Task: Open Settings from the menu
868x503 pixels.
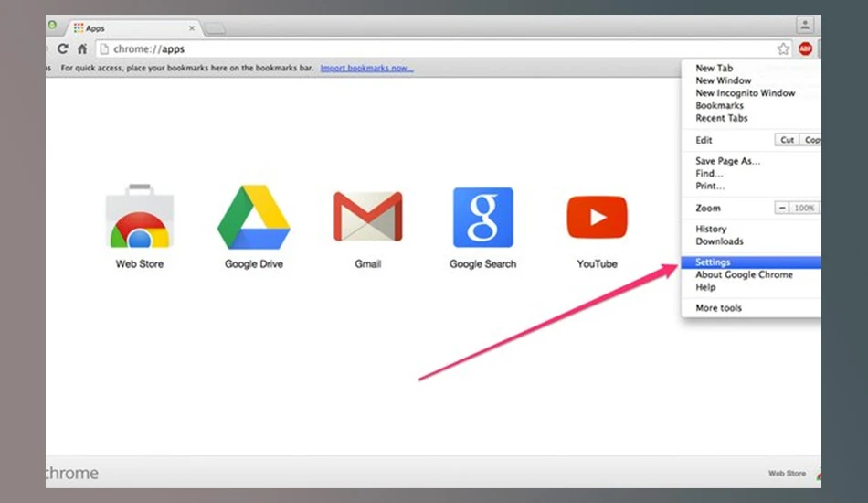Action: click(x=751, y=262)
